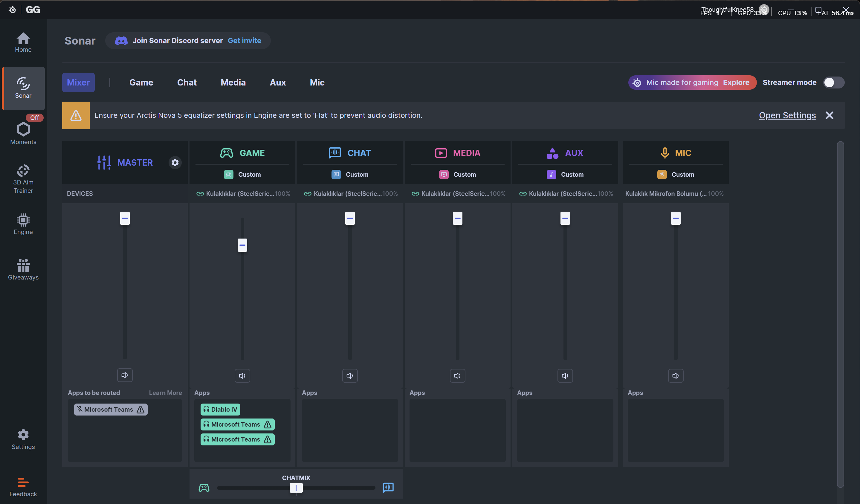860x504 pixels.
Task: Open the Media channel Custom preset dropdown
Action: 458,175
